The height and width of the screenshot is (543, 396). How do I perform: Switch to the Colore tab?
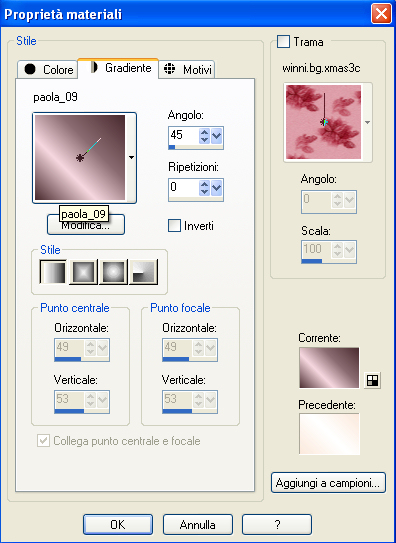[x=49, y=70]
